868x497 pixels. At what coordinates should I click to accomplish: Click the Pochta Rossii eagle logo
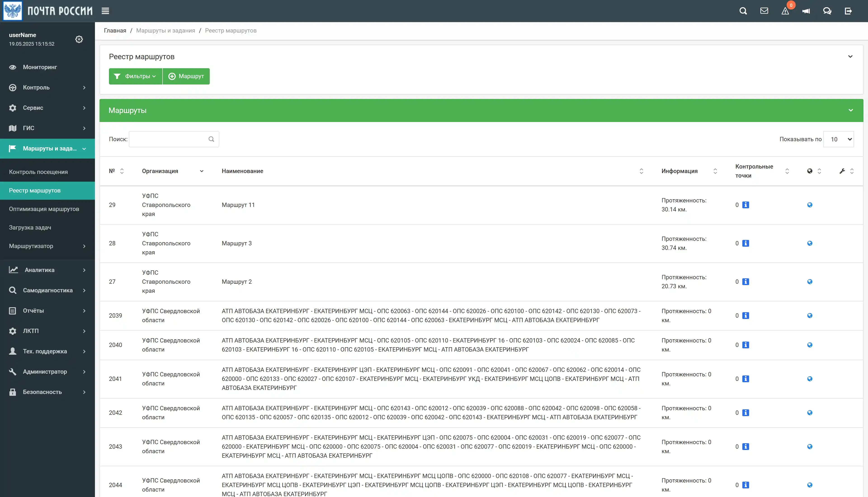(x=13, y=11)
